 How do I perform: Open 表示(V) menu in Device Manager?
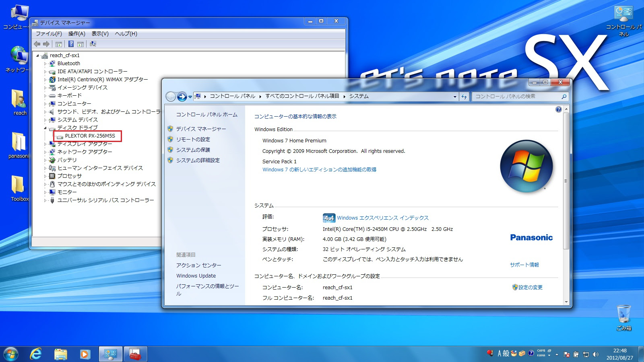point(100,34)
